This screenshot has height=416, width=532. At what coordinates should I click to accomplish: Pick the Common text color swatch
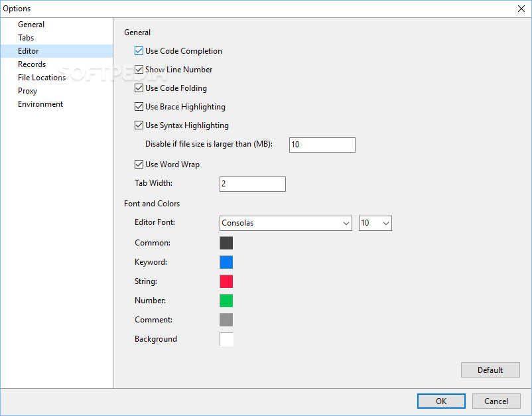click(x=226, y=243)
